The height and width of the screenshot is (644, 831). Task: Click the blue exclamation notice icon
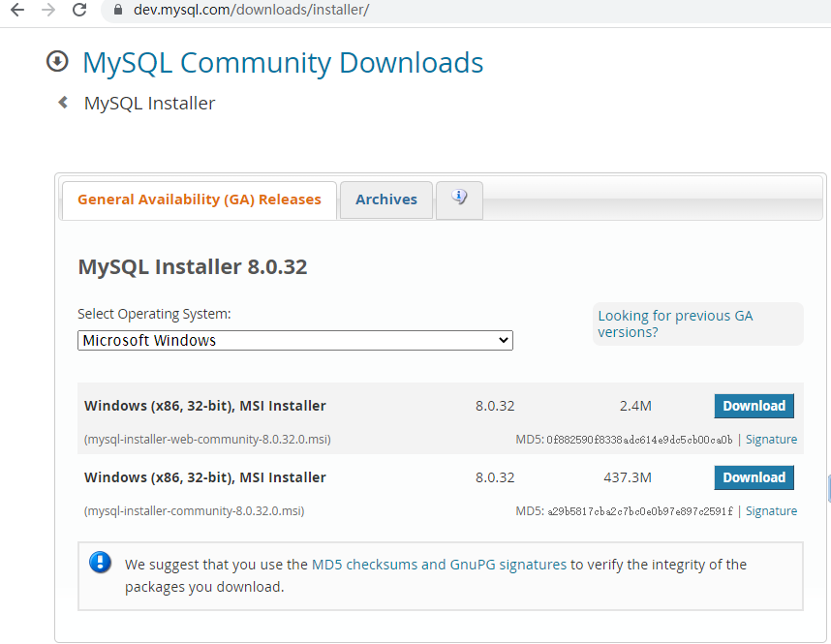tap(100, 563)
